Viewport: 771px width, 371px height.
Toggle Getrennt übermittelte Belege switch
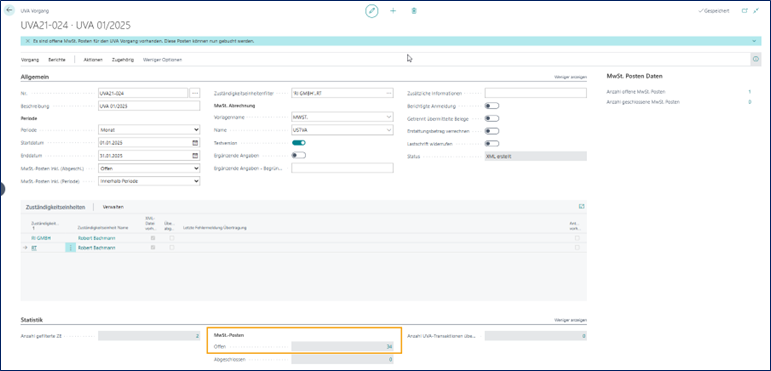click(x=492, y=118)
